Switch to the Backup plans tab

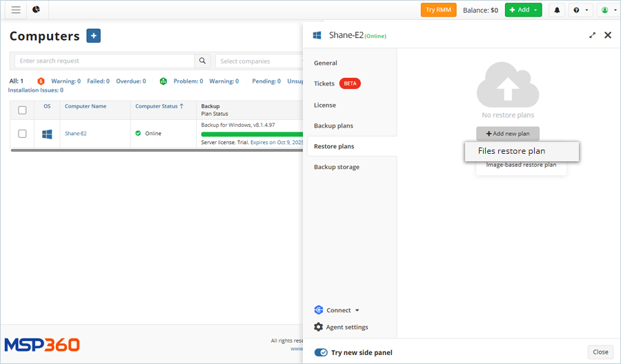tap(333, 125)
